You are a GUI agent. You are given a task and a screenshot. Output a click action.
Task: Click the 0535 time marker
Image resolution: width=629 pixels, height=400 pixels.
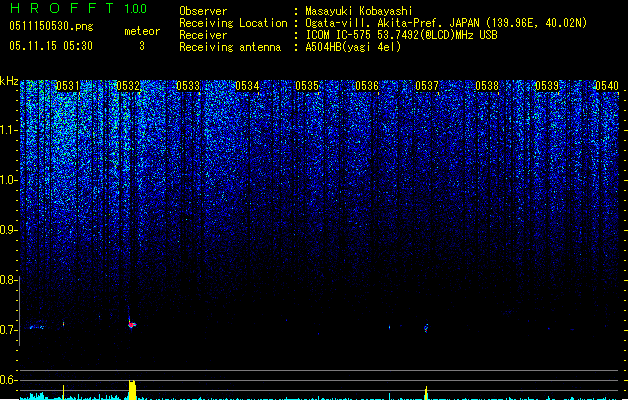[x=307, y=86]
